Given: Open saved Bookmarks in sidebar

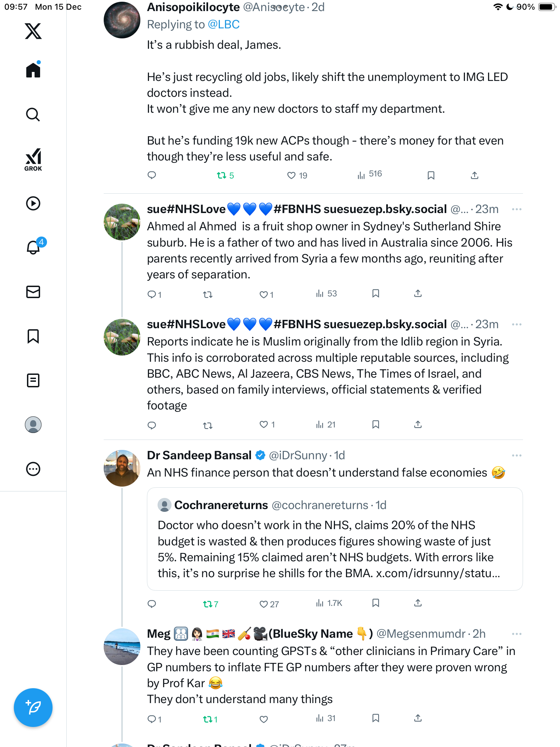Looking at the screenshot, I should pyautogui.click(x=33, y=336).
